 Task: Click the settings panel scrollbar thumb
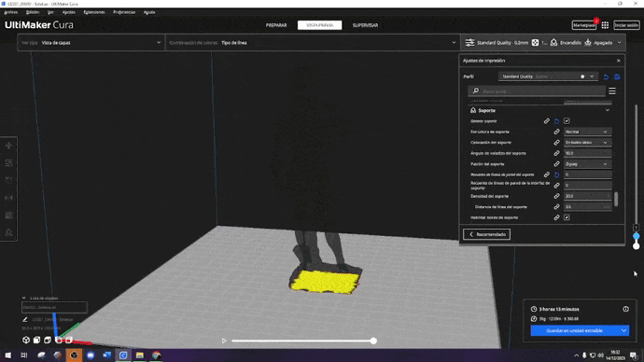tap(616, 199)
